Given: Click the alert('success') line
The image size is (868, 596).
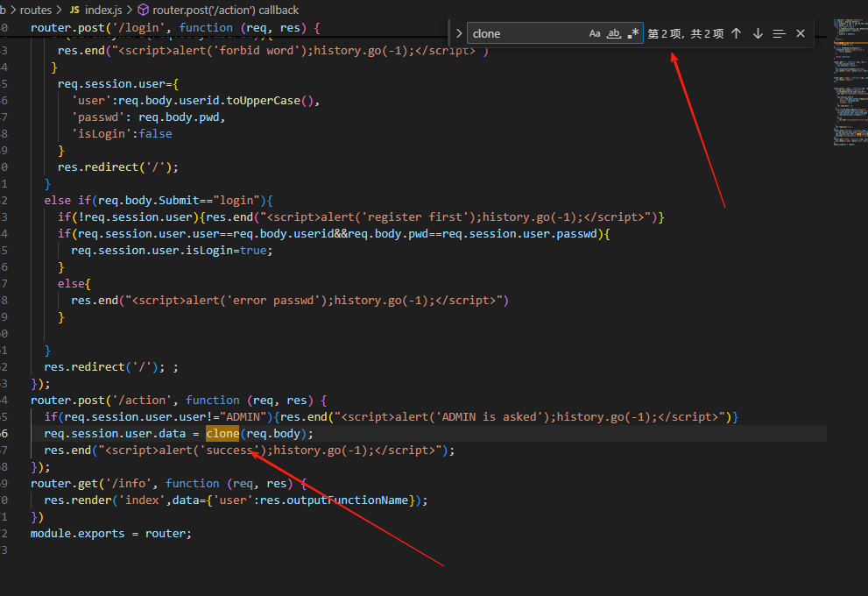Looking at the screenshot, I should tap(249, 451).
